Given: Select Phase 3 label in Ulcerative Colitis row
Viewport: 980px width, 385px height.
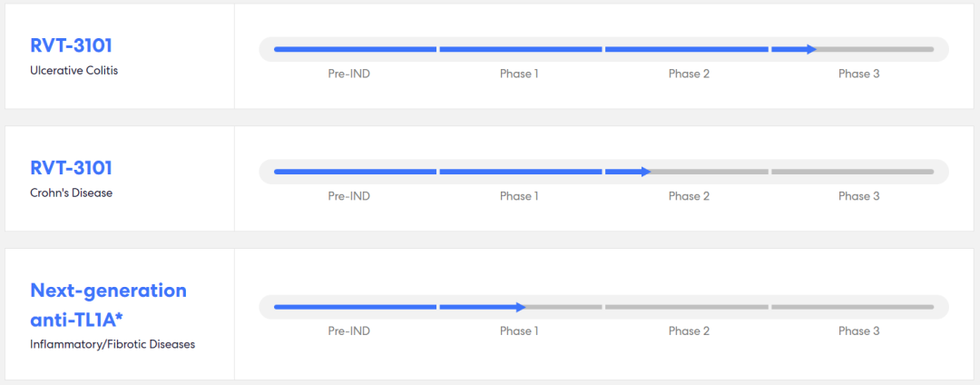Looking at the screenshot, I should point(858,74).
